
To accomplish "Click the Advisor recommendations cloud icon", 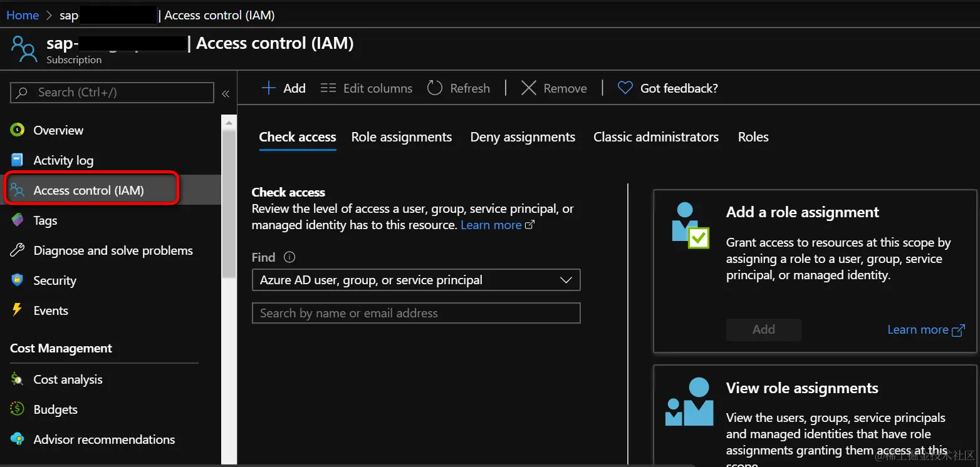I will (x=18, y=439).
